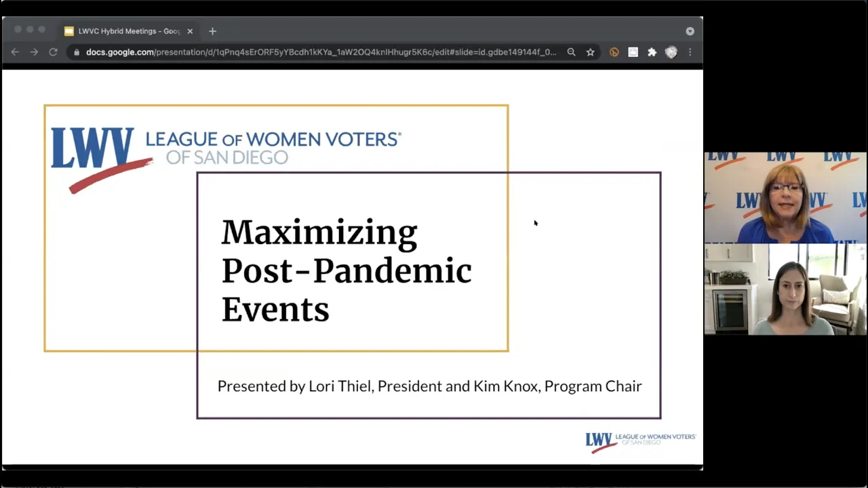Open site info with the lock icon
868x488 pixels.
(x=77, y=52)
